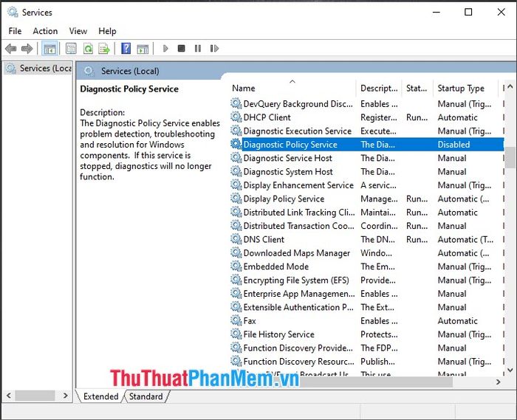This screenshot has height=420, width=517.
Task: Select Distributed Transaction Coordinator row
Action: point(367,226)
